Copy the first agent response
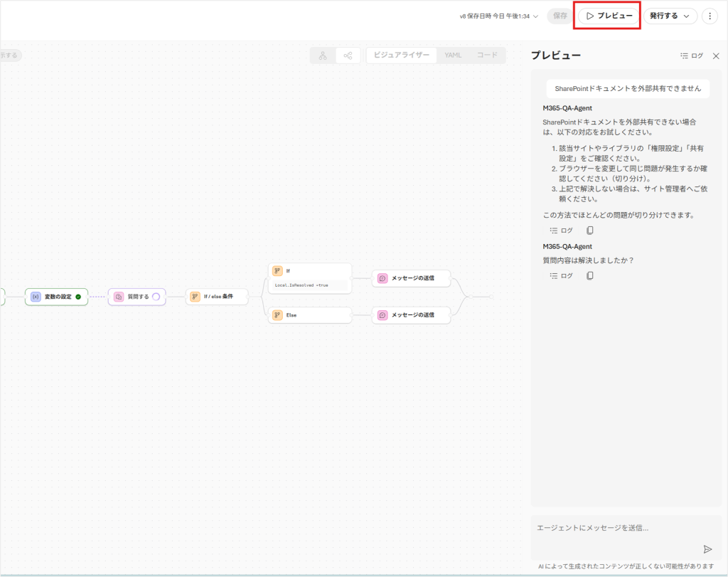This screenshot has width=728, height=577. (x=590, y=231)
